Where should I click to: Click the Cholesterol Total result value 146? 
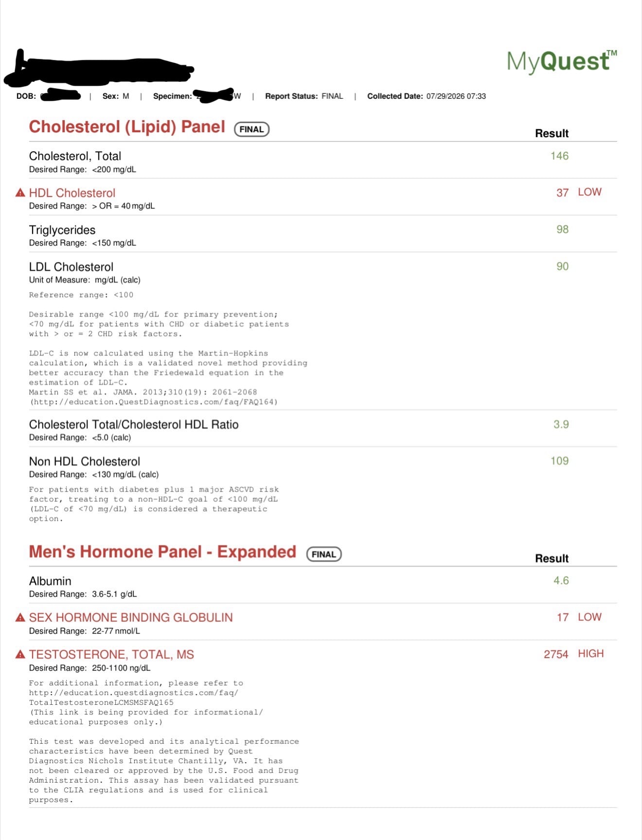pyautogui.click(x=559, y=156)
